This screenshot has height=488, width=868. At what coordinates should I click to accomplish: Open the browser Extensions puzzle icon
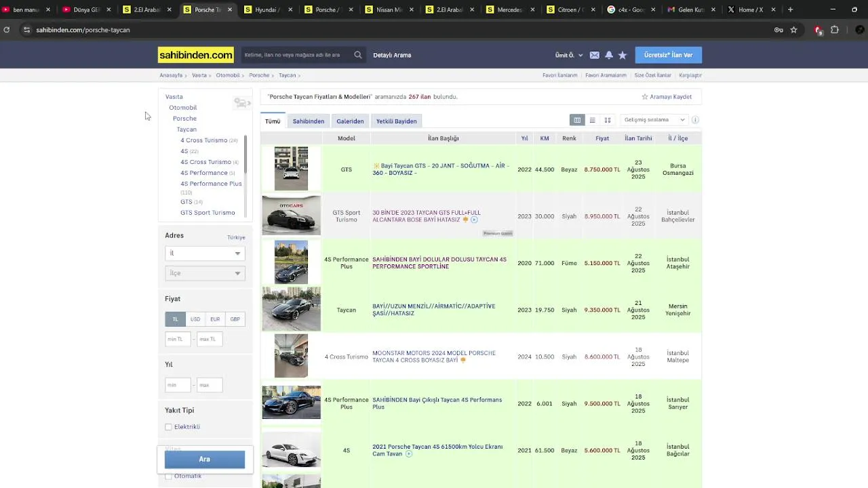(x=835, y=30)
